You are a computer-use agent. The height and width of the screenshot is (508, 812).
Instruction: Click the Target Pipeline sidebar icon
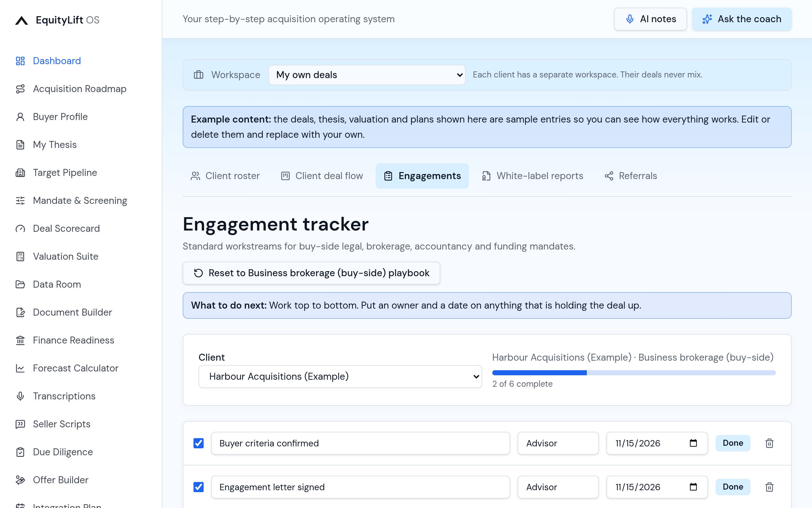coord(21,172)
